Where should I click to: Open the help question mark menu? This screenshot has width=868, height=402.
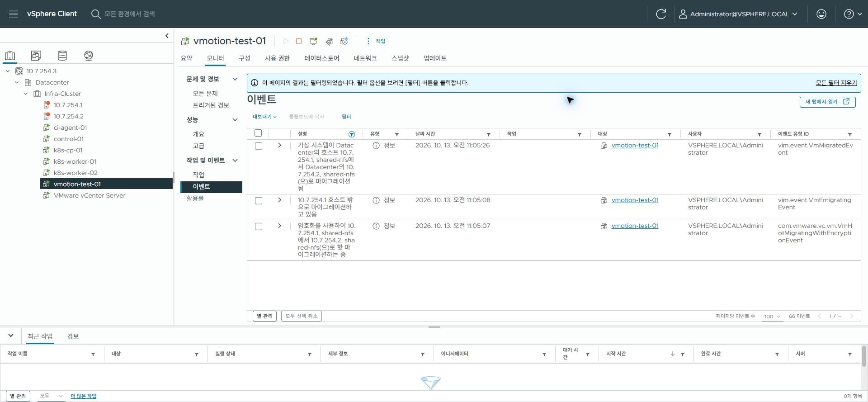point(853,14)
